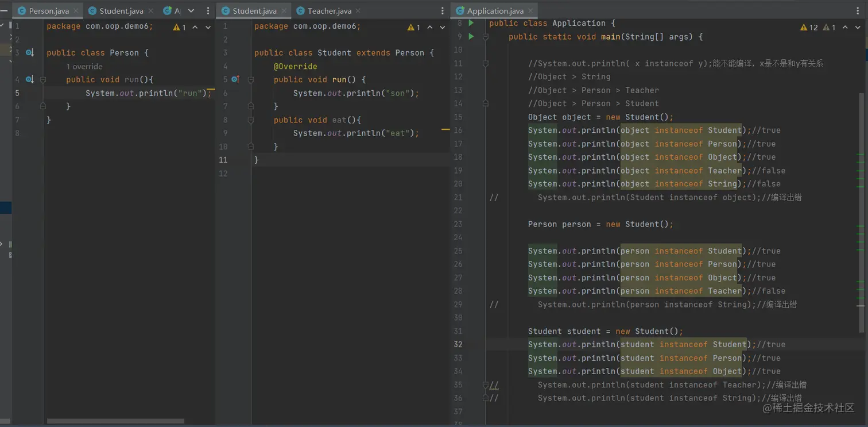
Task: Click the vertical scrollbar in Application.java editor
Action: pyautogui.click(x=861, y=213)
